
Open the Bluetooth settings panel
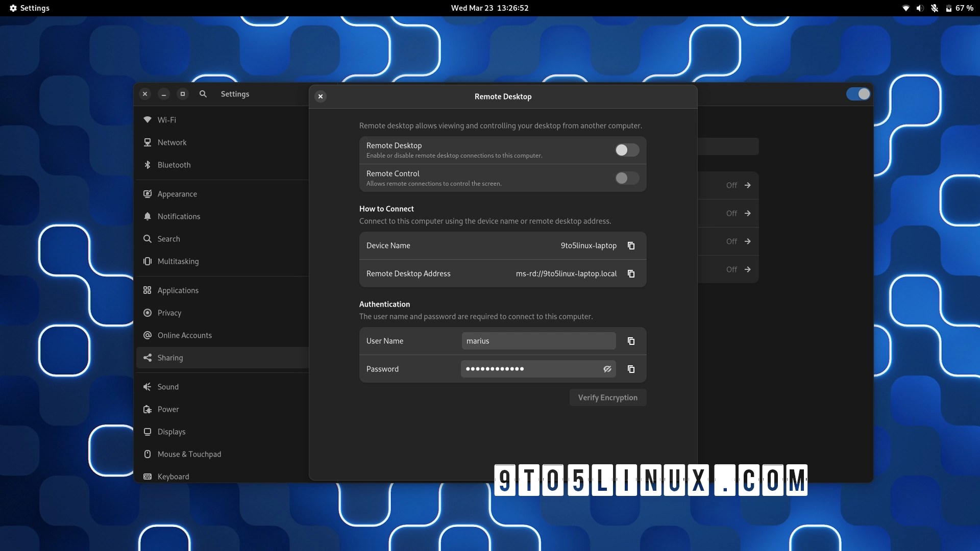(174, 165)
